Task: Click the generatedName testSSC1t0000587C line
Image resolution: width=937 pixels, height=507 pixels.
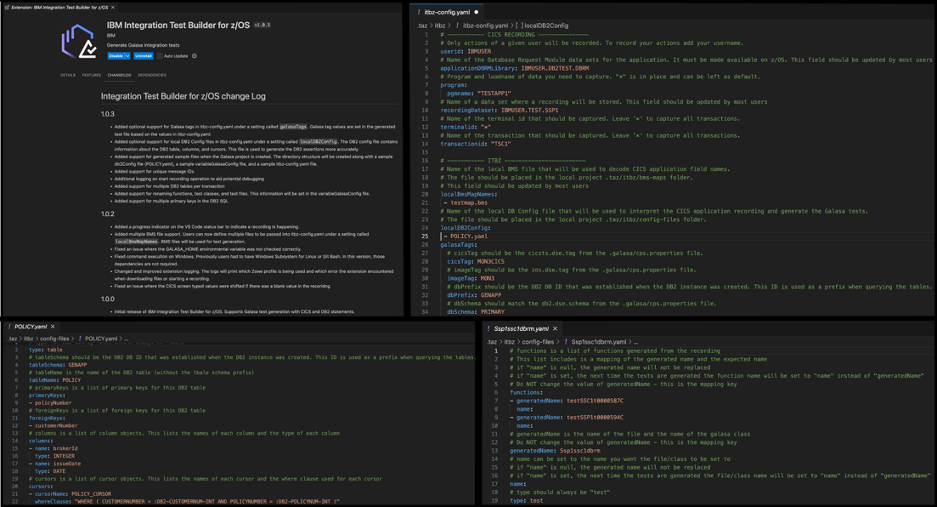Action: click(x=567, y=401)
